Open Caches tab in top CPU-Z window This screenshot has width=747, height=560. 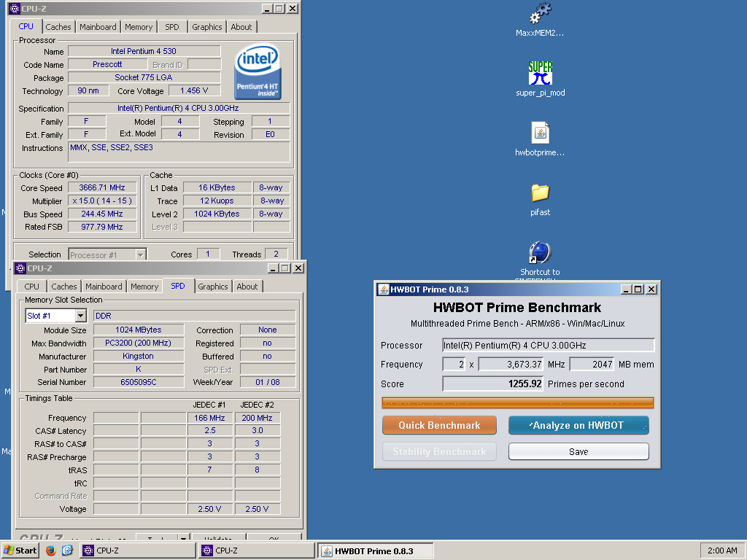click(x=58, y=27)
